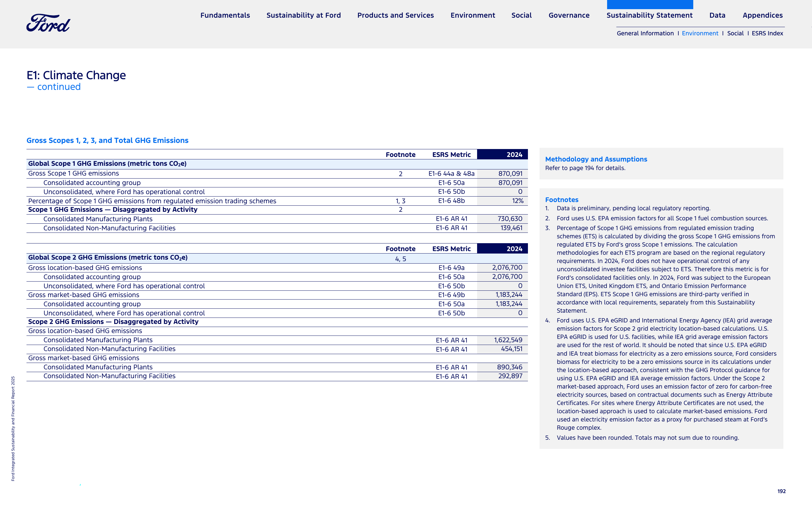This screenshot has height=508, width=812.
Task: Click the 454,151 value
Action: click(x=511, y=349)
